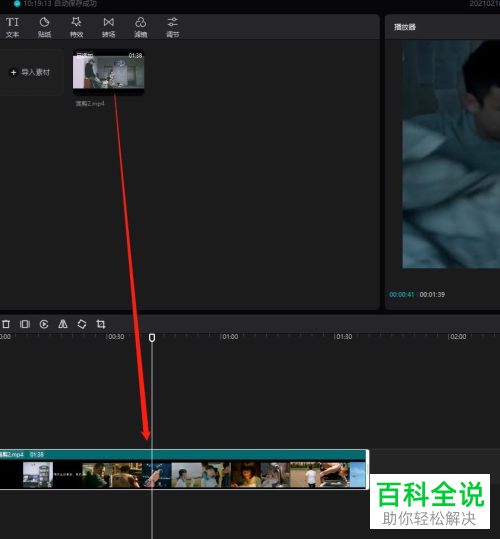Click the 导入素材 import media button
The height and width of the screenshot is (539, 500).
click(31, 72)
